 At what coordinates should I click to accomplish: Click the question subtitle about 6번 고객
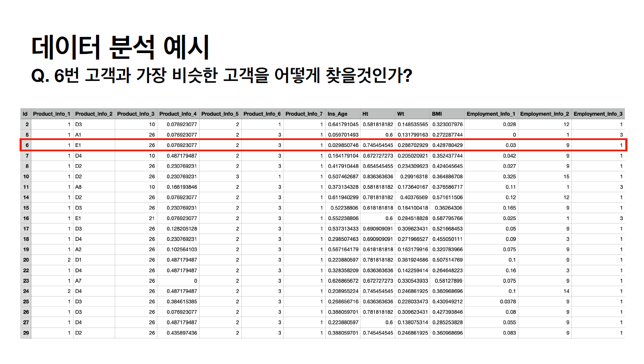click(x=222, y=76)
